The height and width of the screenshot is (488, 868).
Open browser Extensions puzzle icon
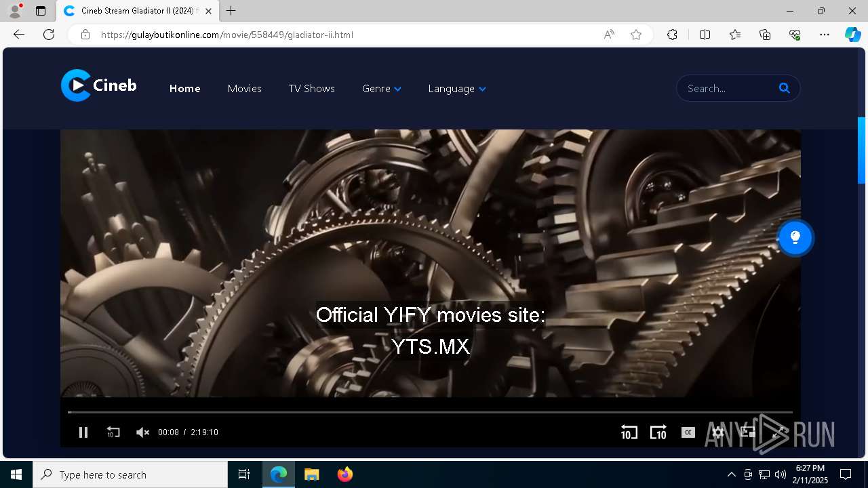[672, 35]
